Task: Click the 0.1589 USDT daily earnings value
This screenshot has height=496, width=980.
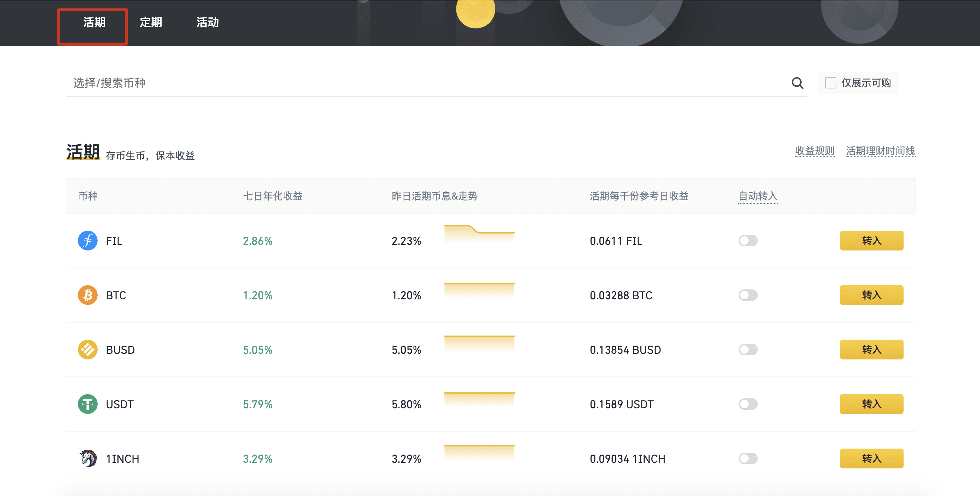Action: (x=622, y=404)
